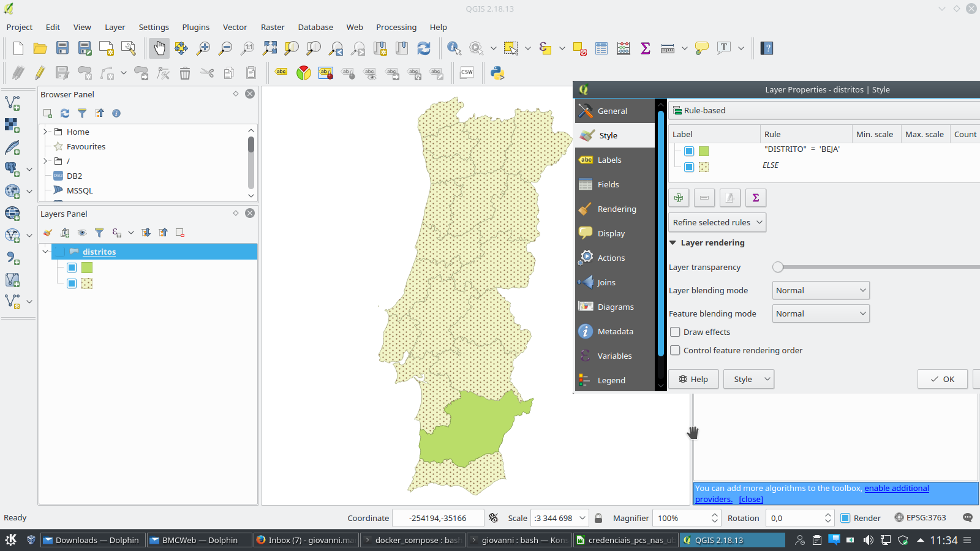Open the attribute table icon
Screen dimensions: 980x551
[601, 48]
